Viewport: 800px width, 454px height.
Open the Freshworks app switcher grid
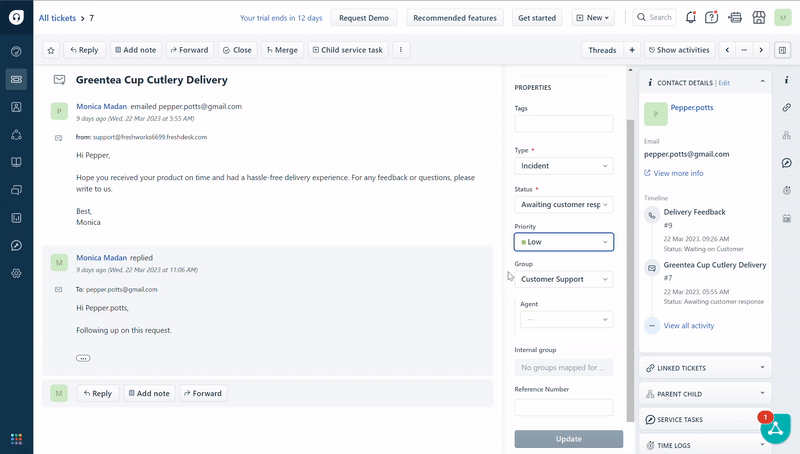click(x=16, y=439)
